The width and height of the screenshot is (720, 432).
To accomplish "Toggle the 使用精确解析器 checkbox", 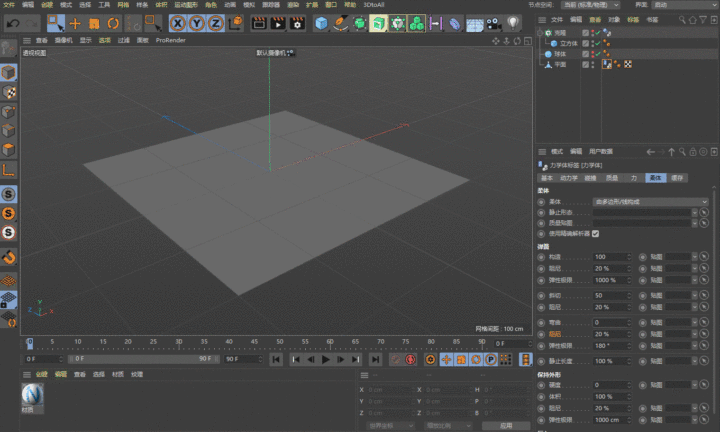I will 596,233.
